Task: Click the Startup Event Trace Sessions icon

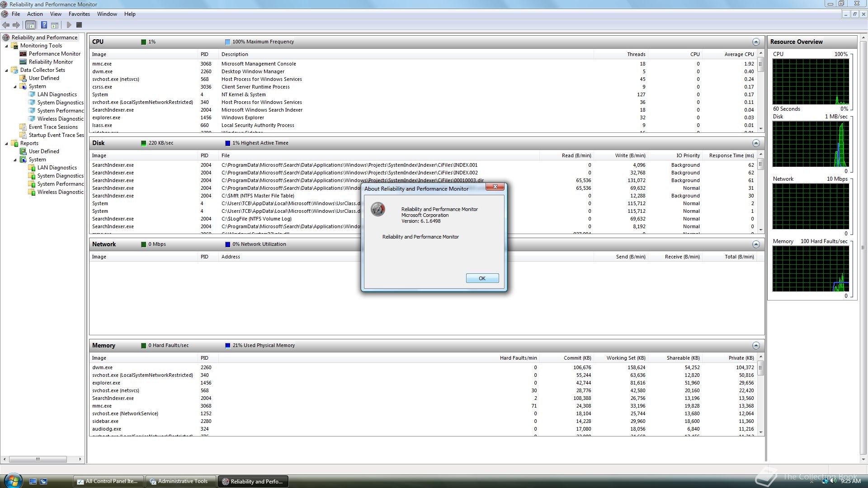Action: (24, 135)
